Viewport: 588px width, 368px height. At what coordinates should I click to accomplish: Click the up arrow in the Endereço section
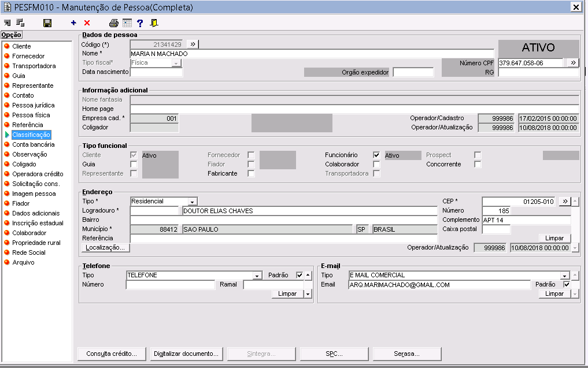point(575,202)
